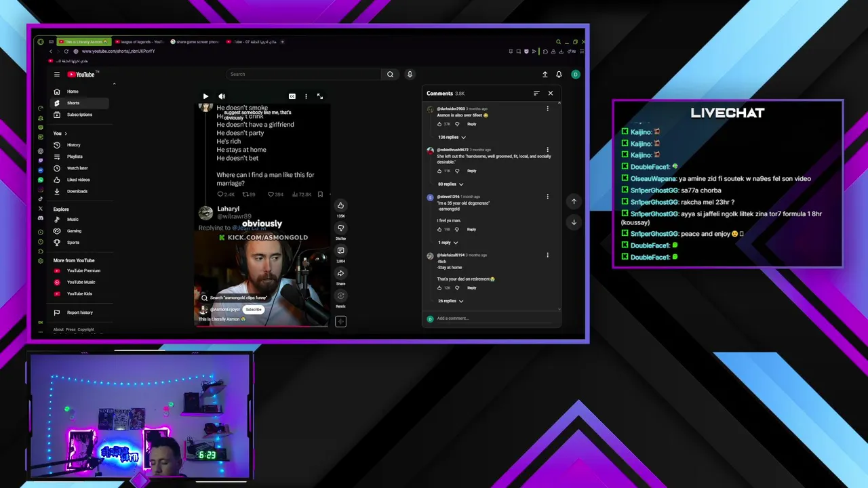The height and width of the screenshot is (488, 868).
Task: Open the Short's comments button showing 3,804
Action: coord(340,251)
